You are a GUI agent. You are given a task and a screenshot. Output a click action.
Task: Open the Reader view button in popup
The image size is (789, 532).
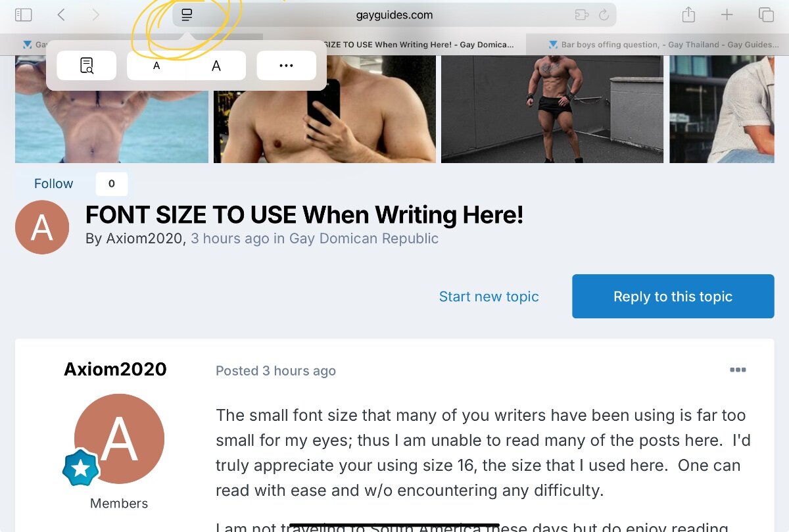pos(87,66)
